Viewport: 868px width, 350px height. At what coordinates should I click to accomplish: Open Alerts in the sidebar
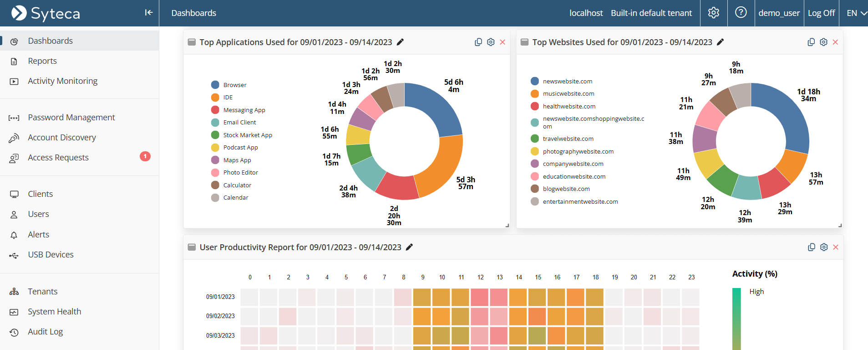[80, 234]
